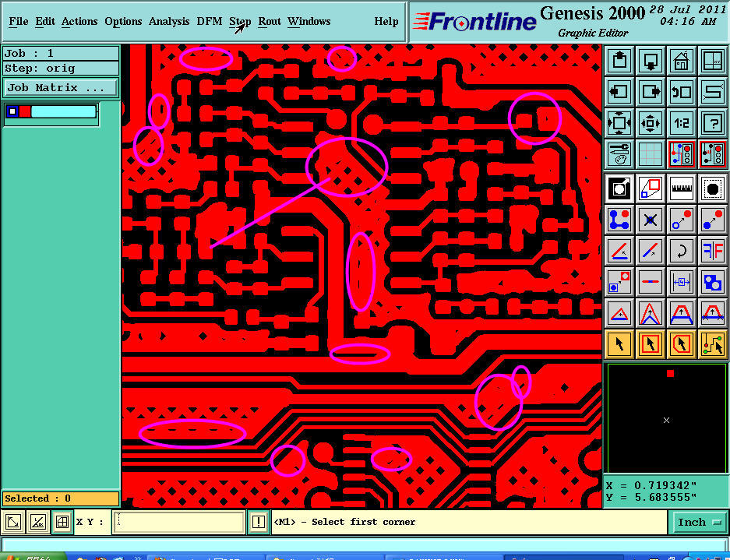Open the DFM menu
The height and width of the screenshot is (560, 730).
pos(210,21)
